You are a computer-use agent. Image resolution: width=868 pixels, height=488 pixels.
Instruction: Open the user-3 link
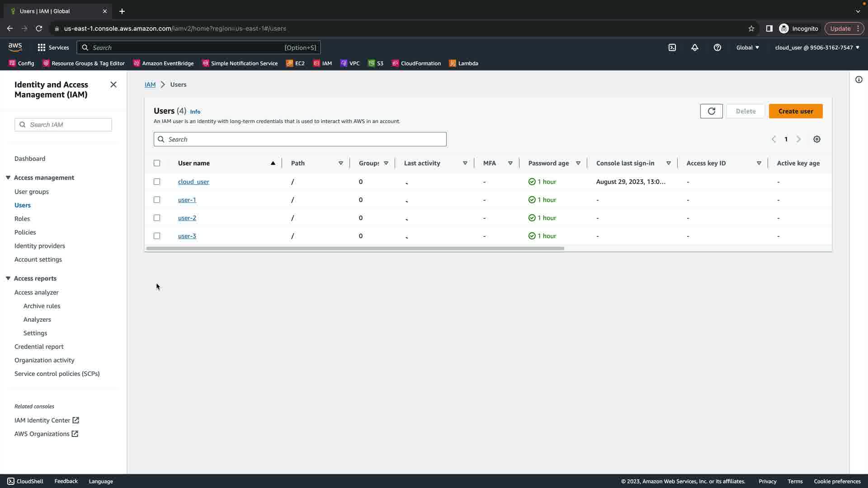point(187,236)
